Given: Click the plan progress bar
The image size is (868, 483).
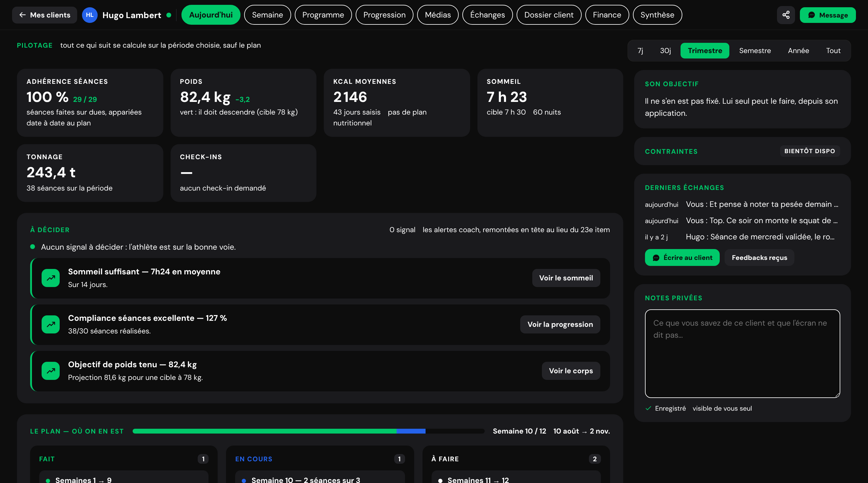Looking at the screenshot, I should (x=308, y=431).
